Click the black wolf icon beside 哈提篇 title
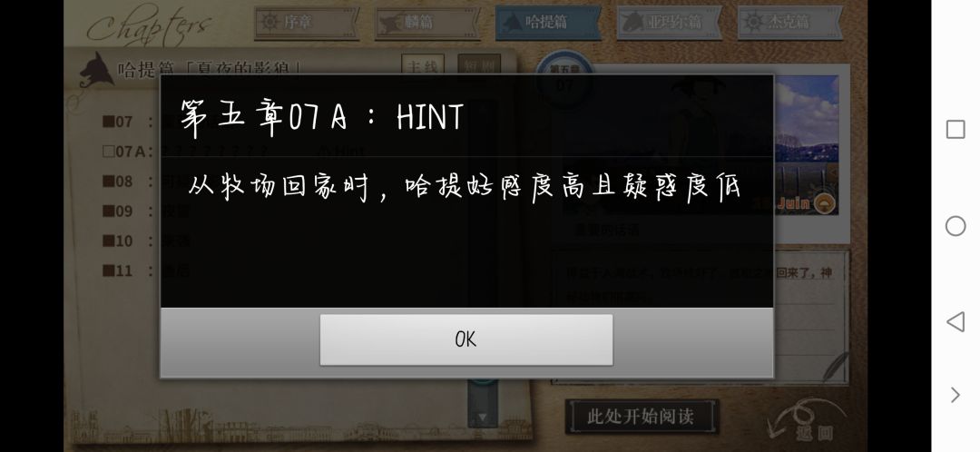Screen dimensions: 980x452 tap(95, 70)
